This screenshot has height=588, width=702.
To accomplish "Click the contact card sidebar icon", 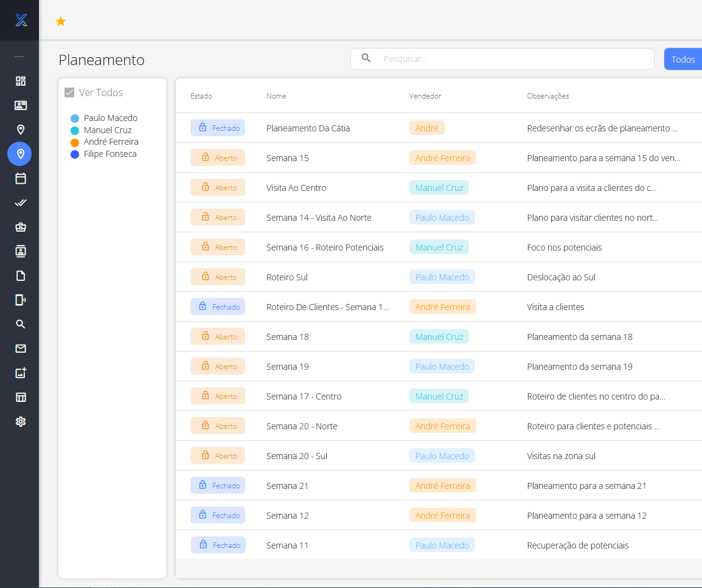I will click(x=21, y=105).
